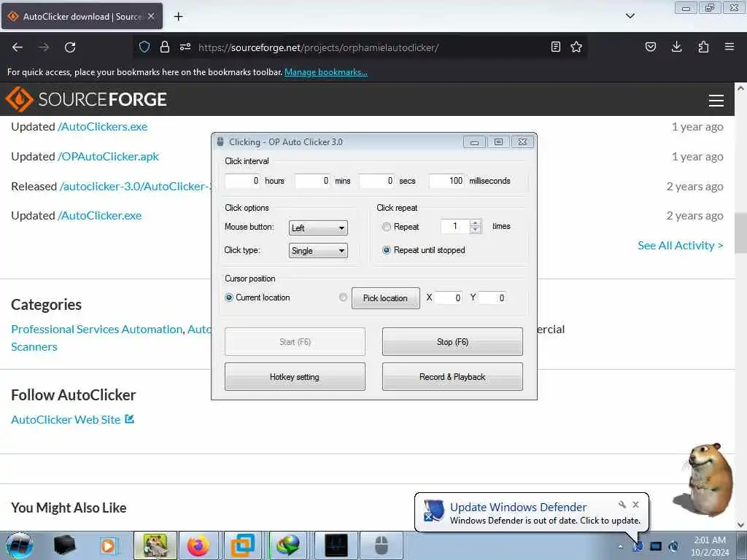Click the mins interval field
Screen dimensions: 747x560
(x=312, y=181)
